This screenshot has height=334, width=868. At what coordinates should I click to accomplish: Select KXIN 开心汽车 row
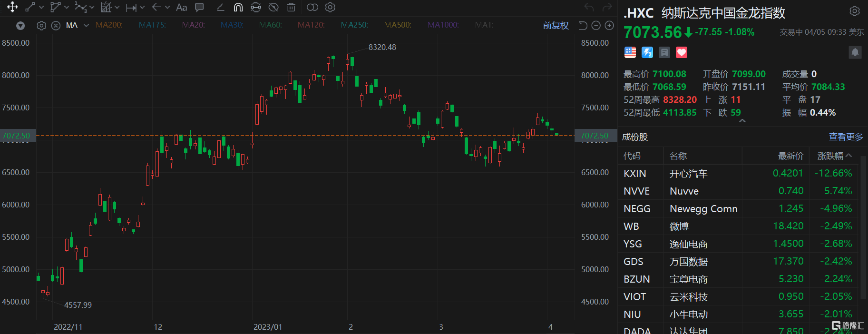739,173
